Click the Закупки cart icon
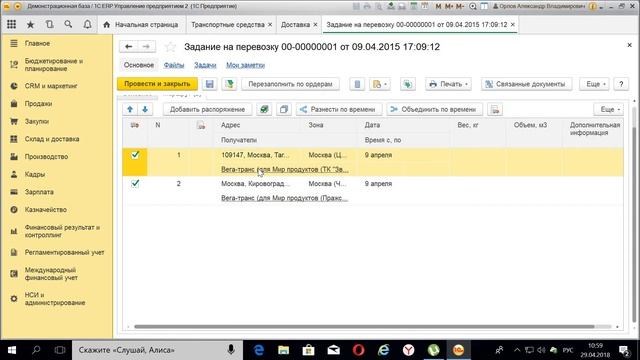The height and width of the screenshot is (360, 640). pyautogui.click(x=14, y=121)
